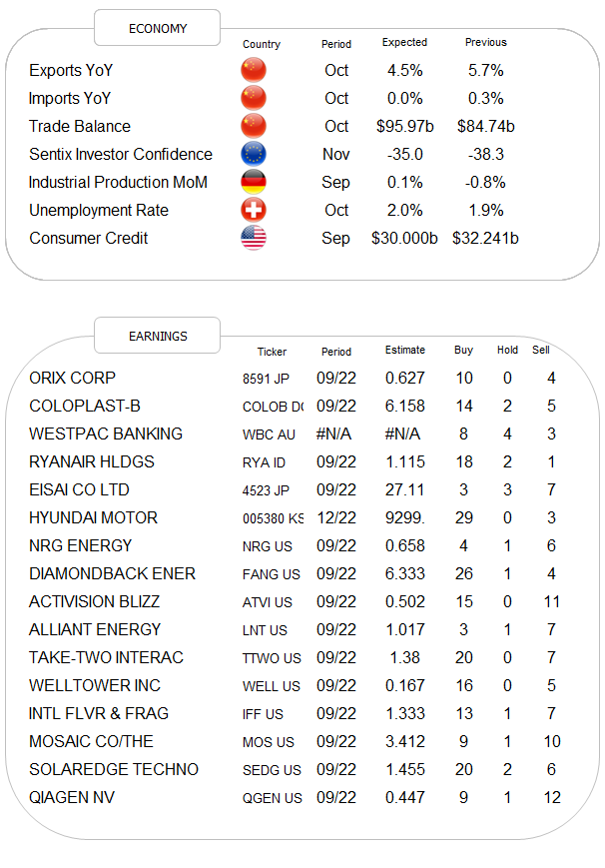Screen dimensions: 605x868
Task: Click the QGEN US ticker
Action: (273, 798)
